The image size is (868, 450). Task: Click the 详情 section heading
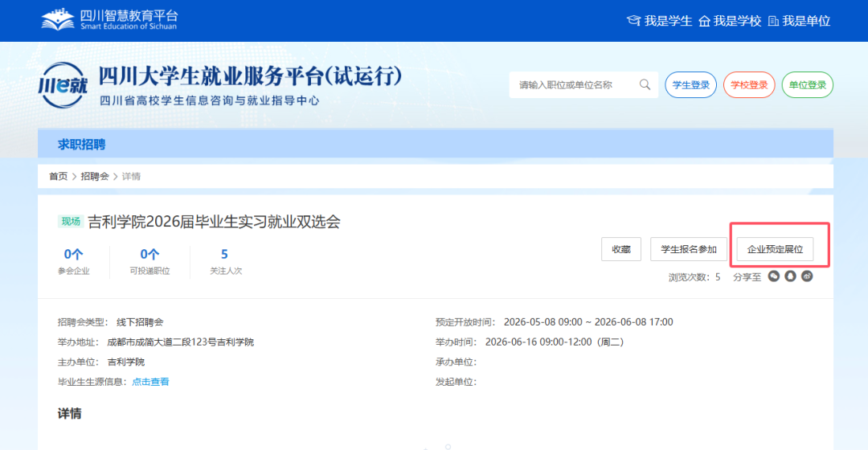[70, 414]
